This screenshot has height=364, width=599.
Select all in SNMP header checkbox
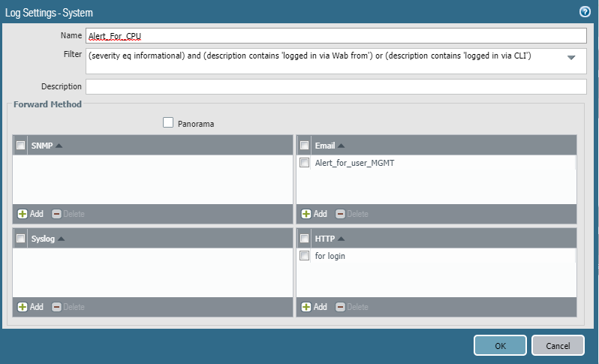point(21,146)
